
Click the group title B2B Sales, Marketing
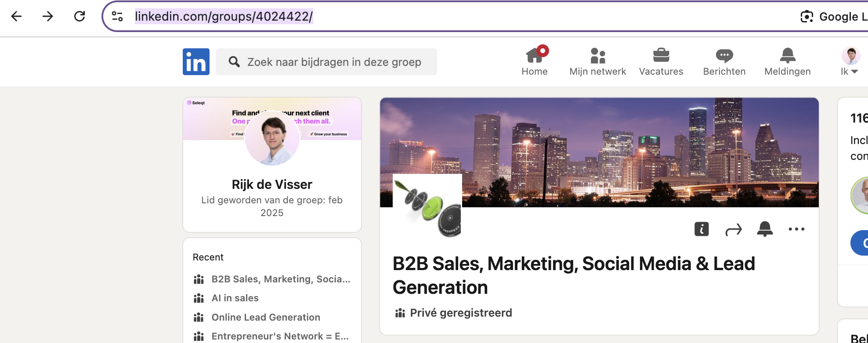(574, 275)
